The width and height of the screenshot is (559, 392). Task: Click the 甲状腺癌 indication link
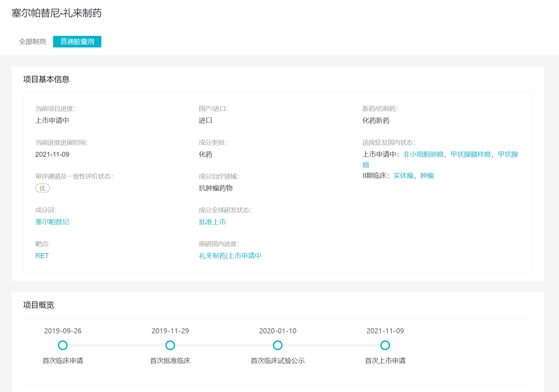tap(508, 154)
